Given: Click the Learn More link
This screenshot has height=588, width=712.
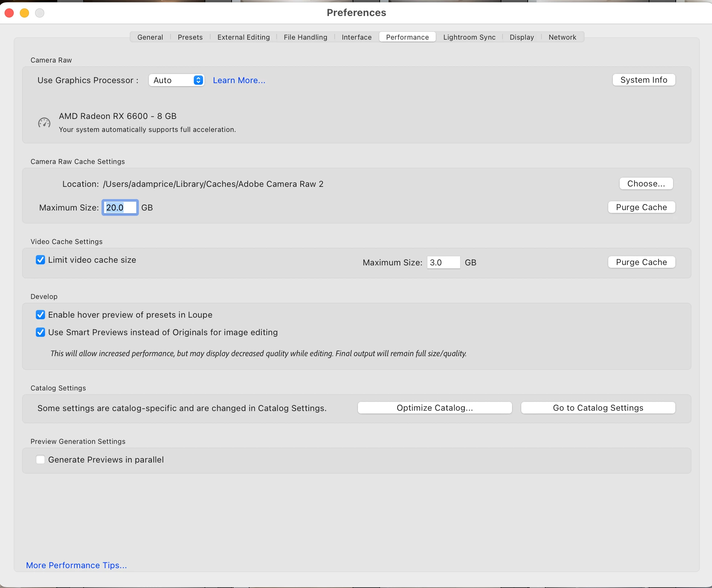Looking at the screenshot, I should 239,80.
